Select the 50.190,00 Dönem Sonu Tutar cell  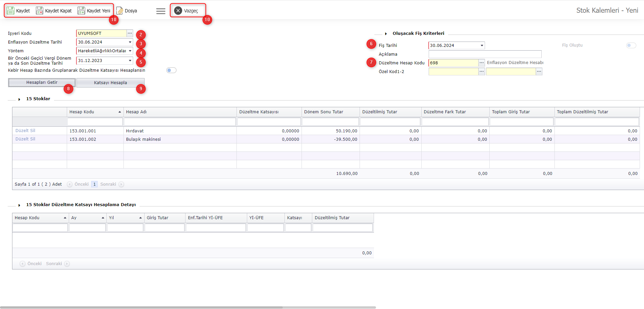point(331,131)
